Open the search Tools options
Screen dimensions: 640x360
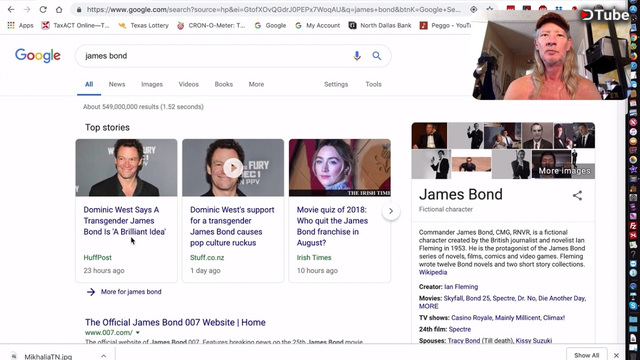click(373, 84)
